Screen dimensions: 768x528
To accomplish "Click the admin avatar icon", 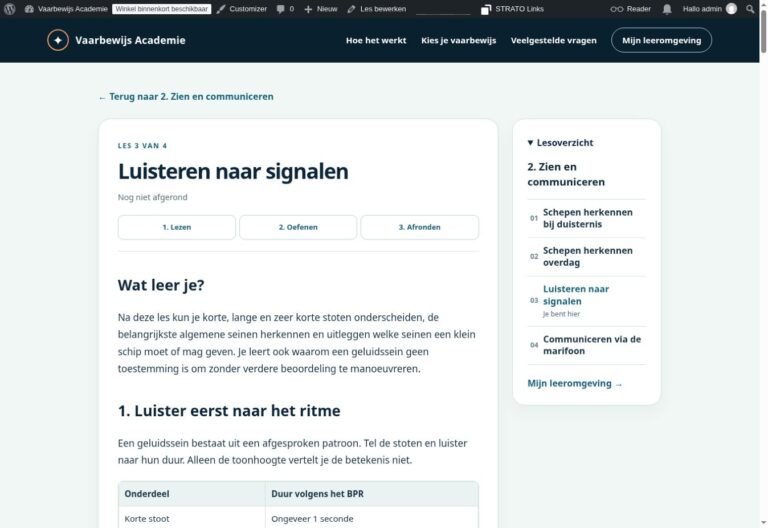I will tap(731, 9).
